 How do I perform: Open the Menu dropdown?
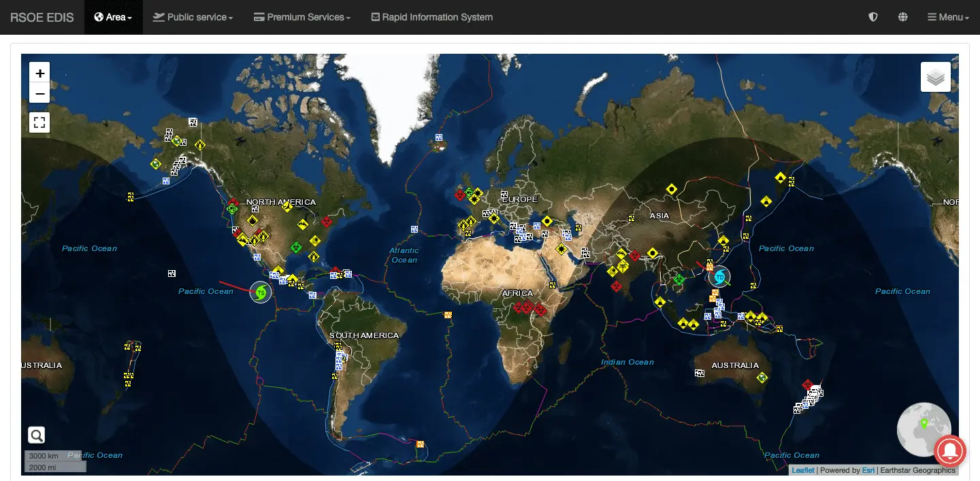pyautogui.click(x=948, y=17)
